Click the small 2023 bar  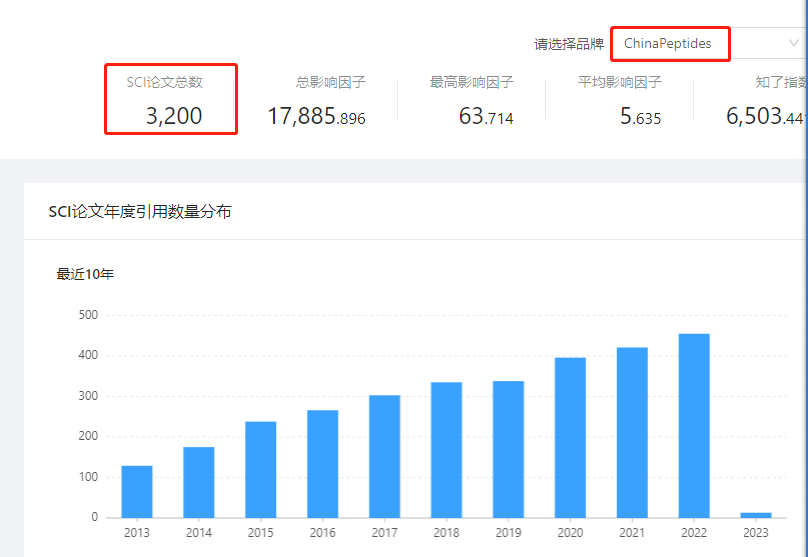(x=756, y=515)
